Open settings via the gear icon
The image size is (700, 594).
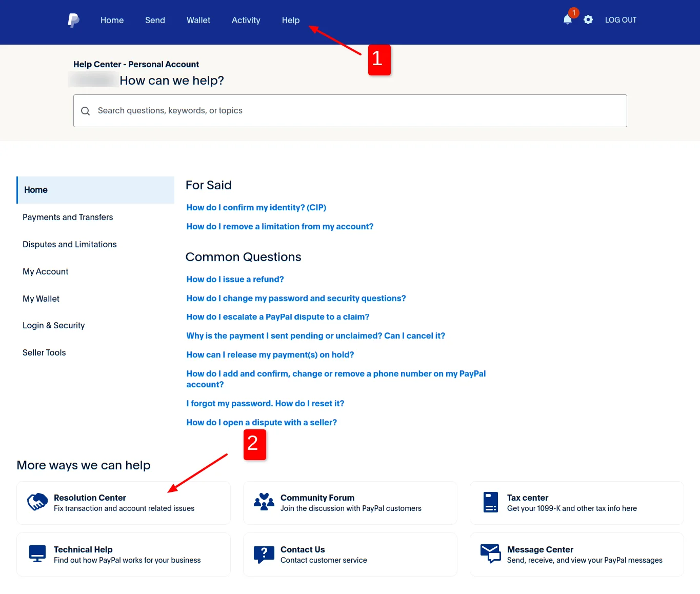(588, 20)
